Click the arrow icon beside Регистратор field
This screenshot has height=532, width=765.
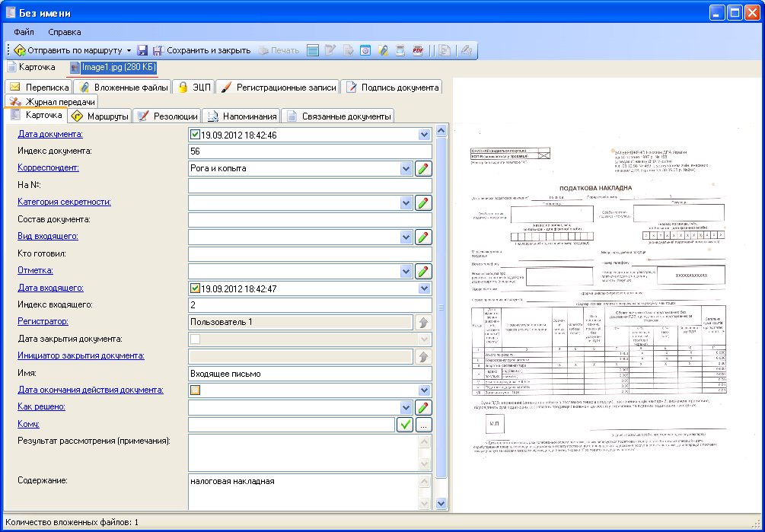click(424, 322)
